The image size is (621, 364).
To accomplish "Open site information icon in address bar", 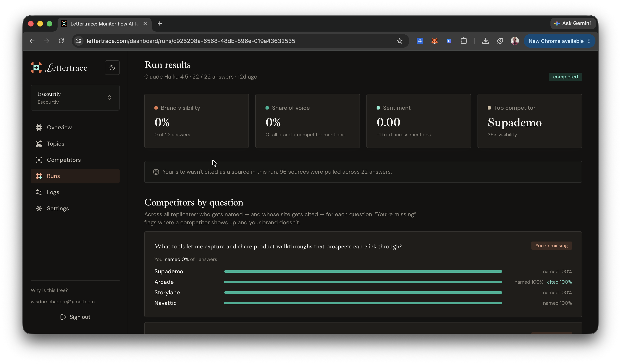I will click(79, 41).
